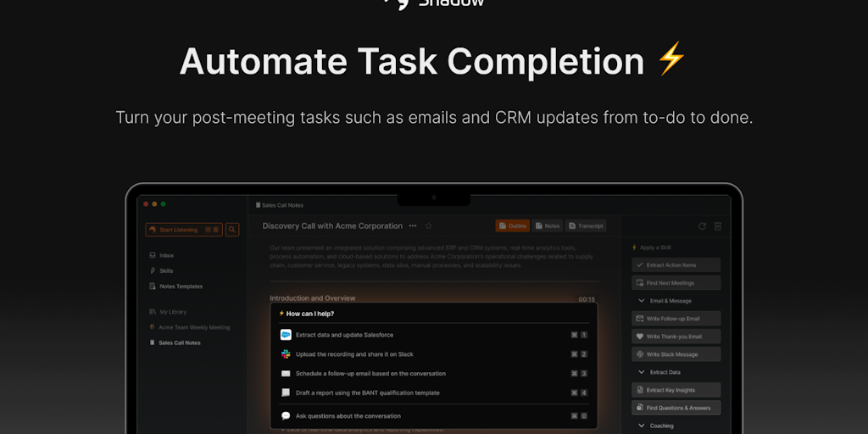Click the Salesforce cloud icon
Image resolution: width=868 pixels, height=434 pixels.
click(286, 335)
